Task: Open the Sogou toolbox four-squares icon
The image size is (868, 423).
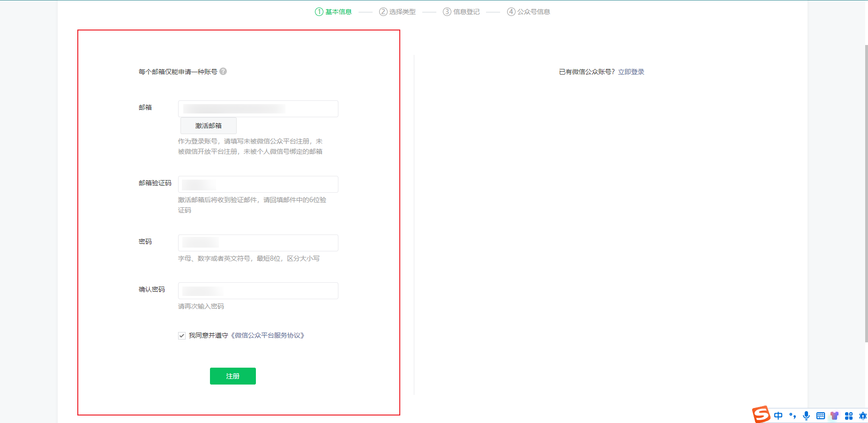Action: pos(849,415)
